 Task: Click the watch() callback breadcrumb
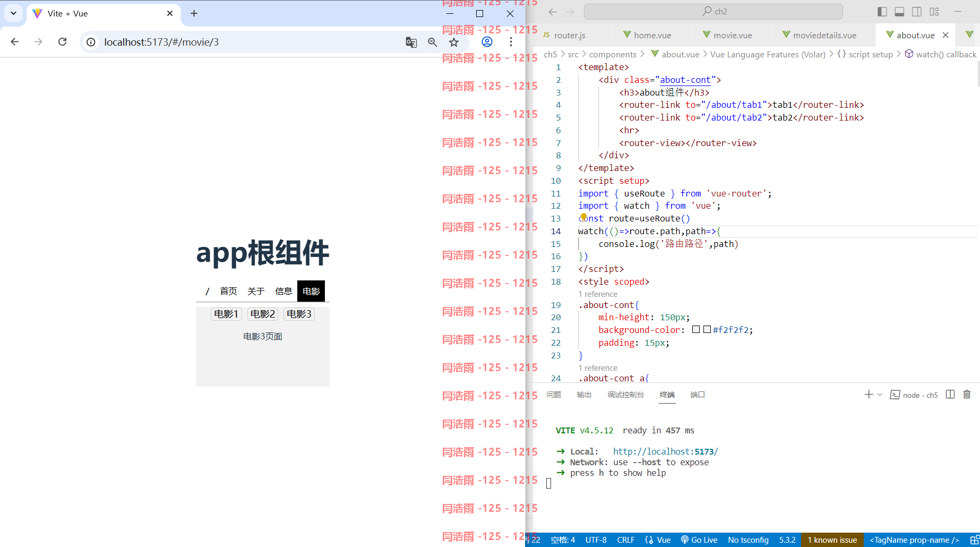[941, 54]
